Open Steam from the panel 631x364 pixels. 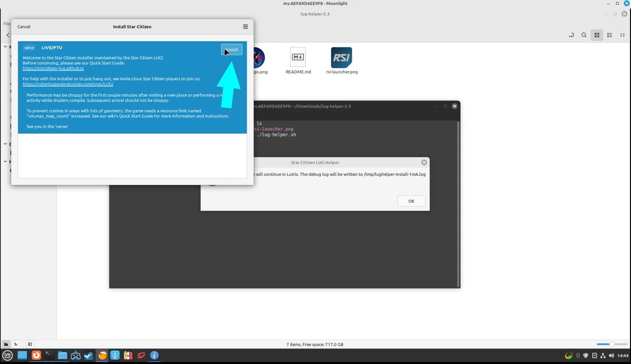pyautogui.click(x=89, y=355)
